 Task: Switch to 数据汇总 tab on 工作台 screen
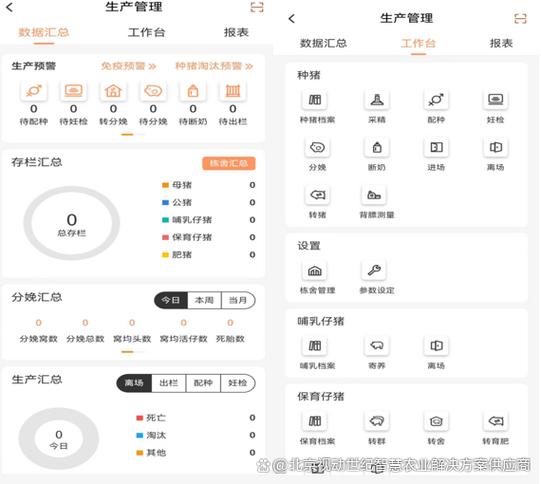pyautogui.click(x=323, y=43)
